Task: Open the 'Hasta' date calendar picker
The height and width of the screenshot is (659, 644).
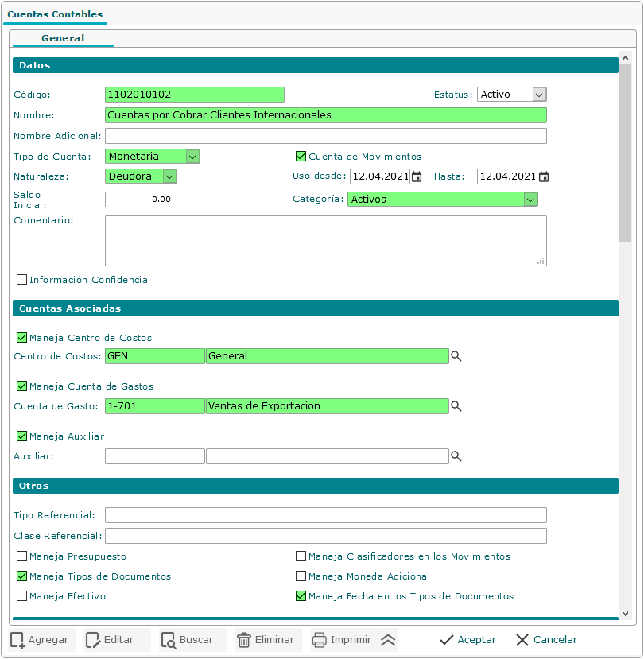Action: (544, 176)
